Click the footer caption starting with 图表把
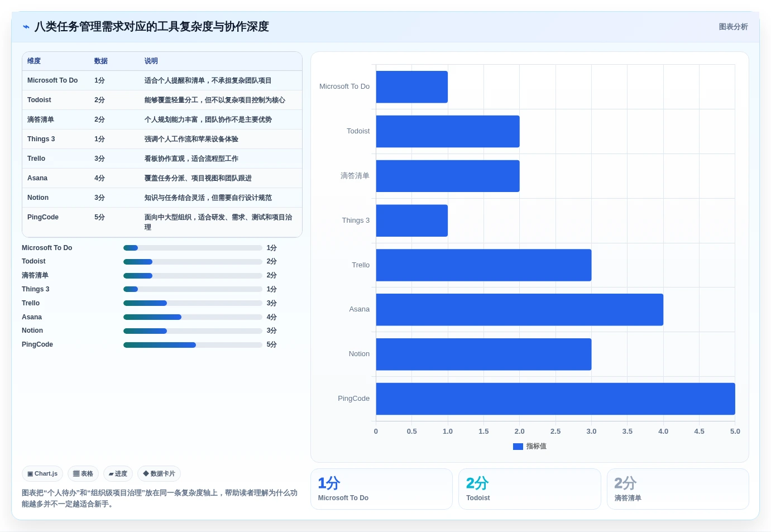Image resolution: width=771 pixels, height=532 pixels. point(160,499)
